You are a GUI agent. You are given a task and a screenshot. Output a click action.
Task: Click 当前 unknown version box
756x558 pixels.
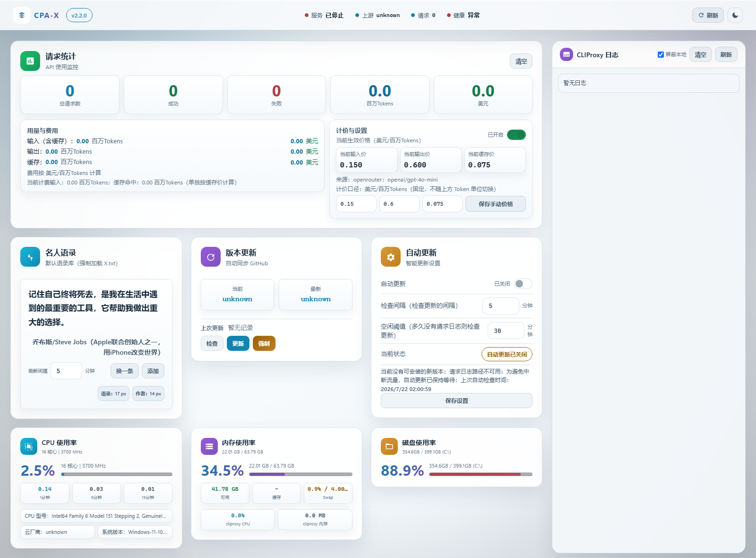[237, 295]
